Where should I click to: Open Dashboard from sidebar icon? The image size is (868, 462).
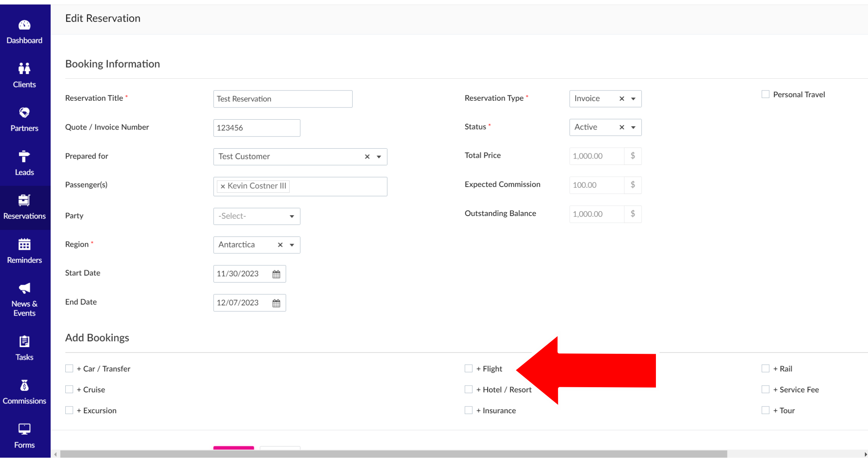pos(24,26)
